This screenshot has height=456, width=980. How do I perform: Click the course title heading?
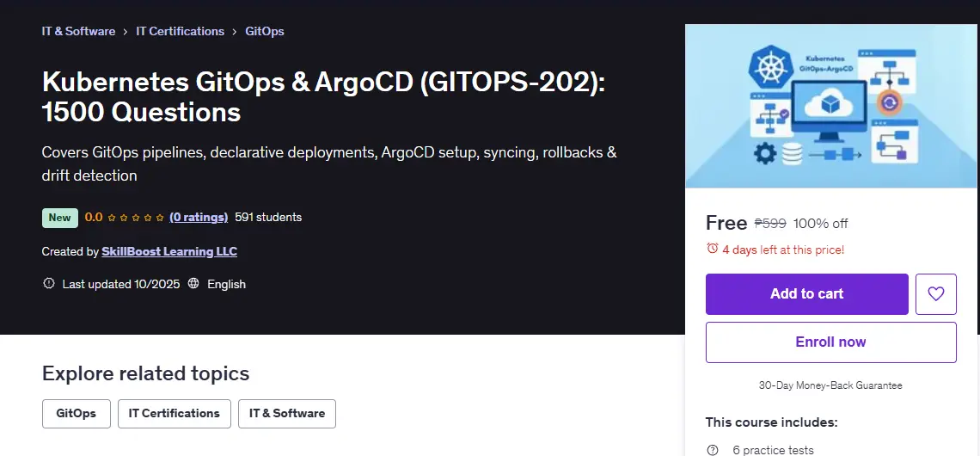324,97
